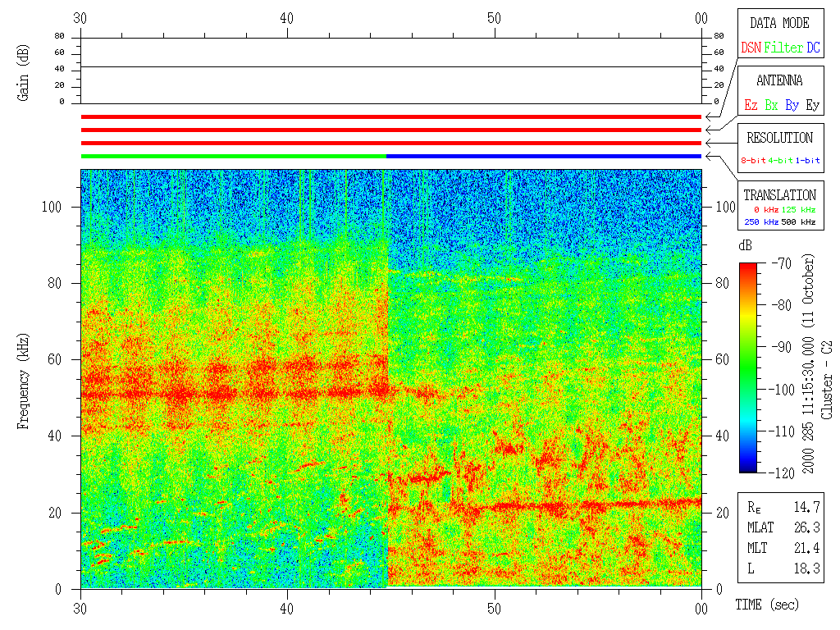Screen dimensions: 840x630
Task: Click the green segment of the translation bar
Action: click(x=234, y=156)
